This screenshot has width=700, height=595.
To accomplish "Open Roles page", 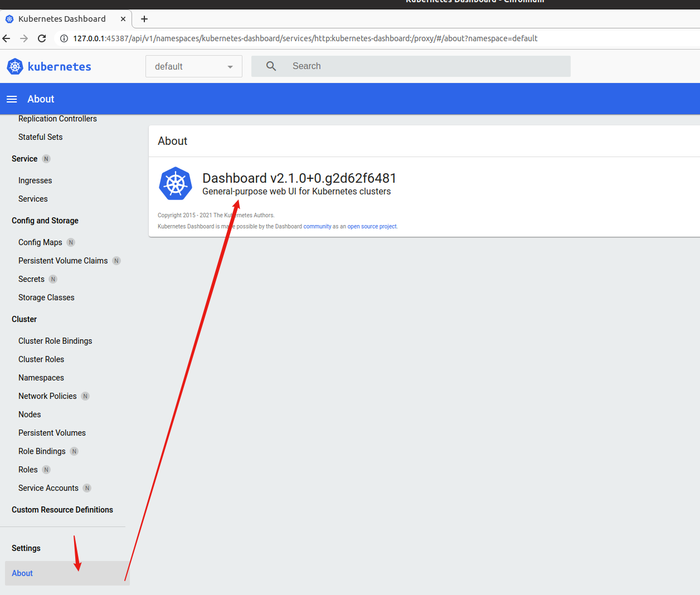I will [28, 470].
